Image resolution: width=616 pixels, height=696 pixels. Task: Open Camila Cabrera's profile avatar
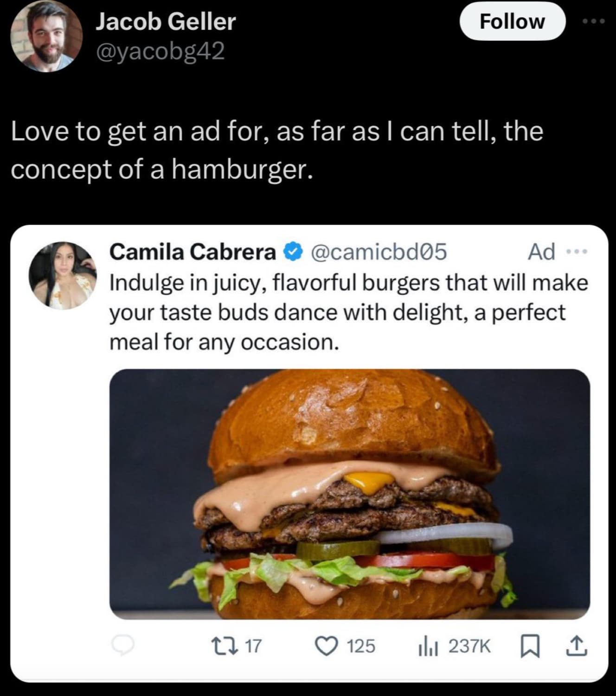63,275
